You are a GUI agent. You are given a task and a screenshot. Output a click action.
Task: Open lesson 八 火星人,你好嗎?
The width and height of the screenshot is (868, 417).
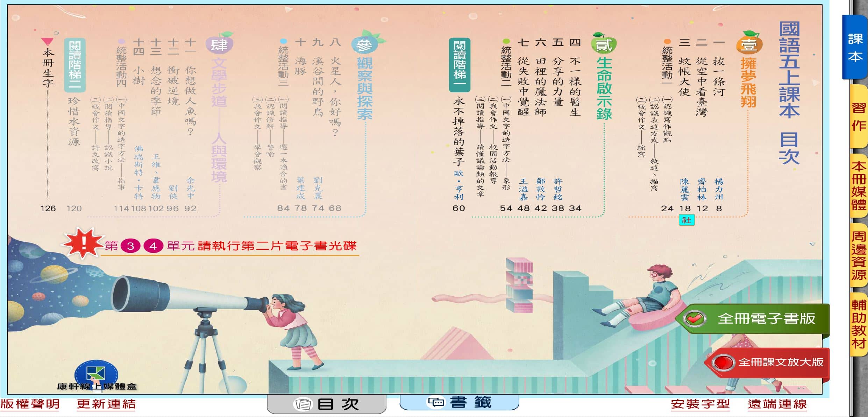pyautogui.click(x=335, y=87)
